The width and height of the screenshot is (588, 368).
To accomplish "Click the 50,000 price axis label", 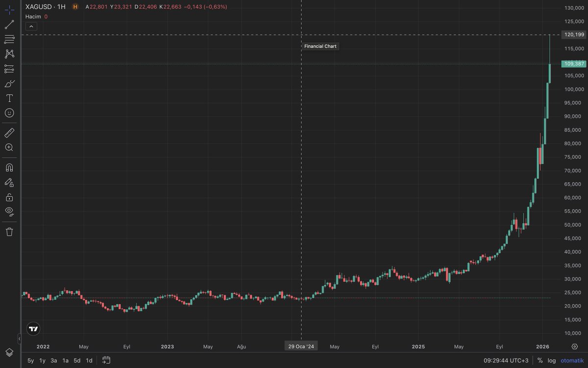I will tap(574, 225).
